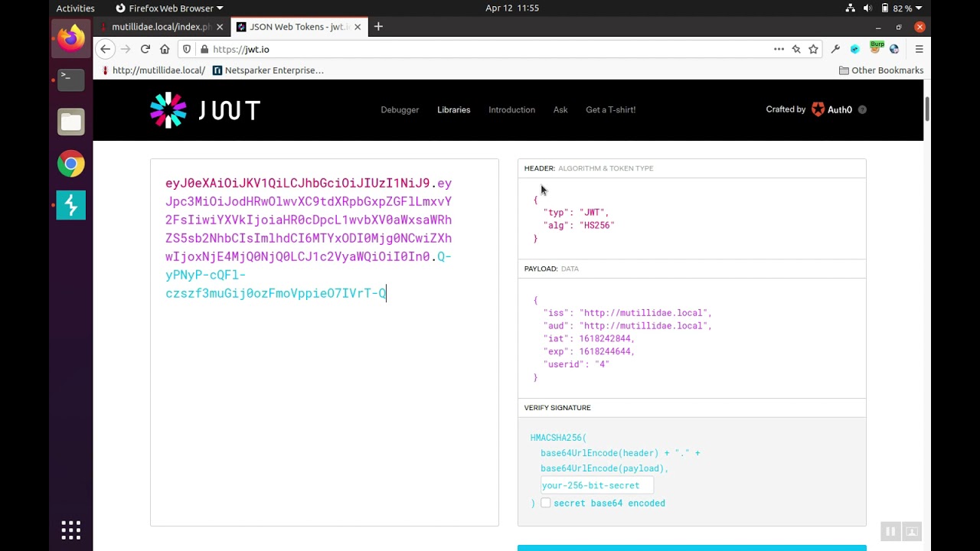Image resolution: width=980 pixels, height=551 pixels.
Task: Open the Netsparker Enterprise bookmark
Action: point(268,70)
